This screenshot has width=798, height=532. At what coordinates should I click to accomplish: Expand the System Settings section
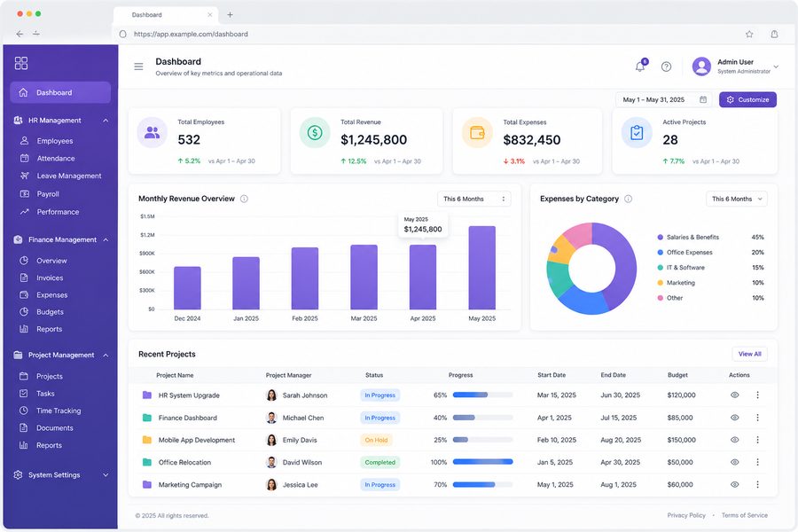pos(106,475)
